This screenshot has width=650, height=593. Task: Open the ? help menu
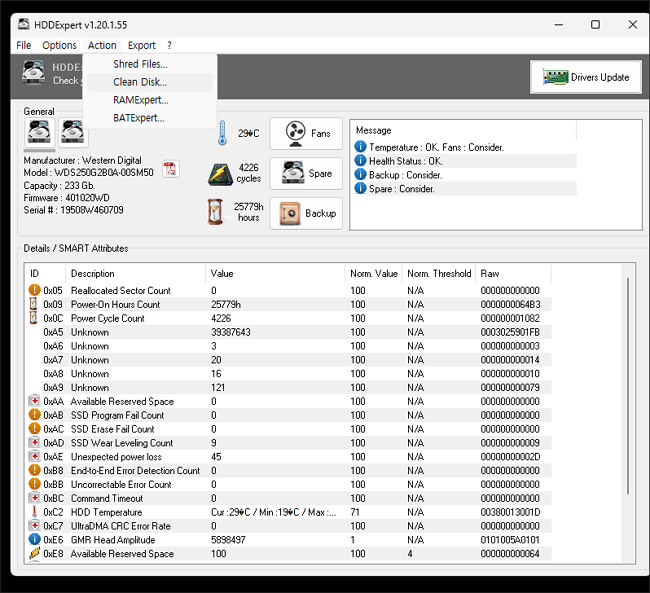click(169, 45)
